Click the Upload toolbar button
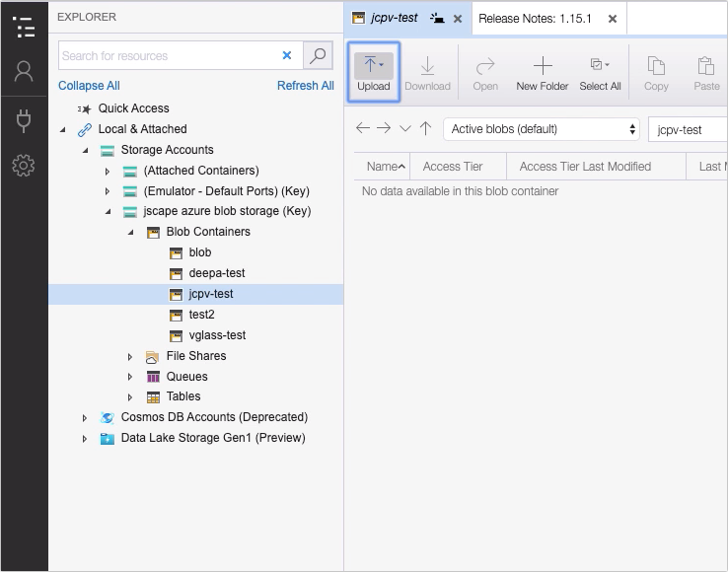 coord(373,73)
